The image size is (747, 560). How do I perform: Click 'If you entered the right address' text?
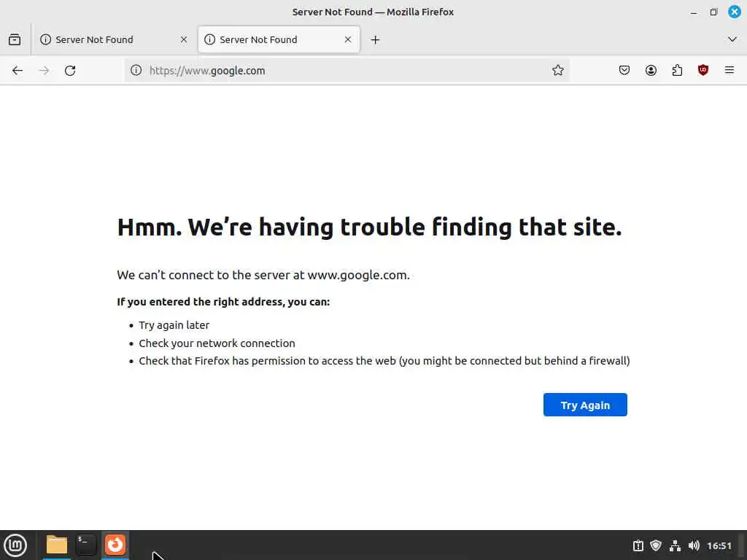pyautogui.click(x=223, y=301)
